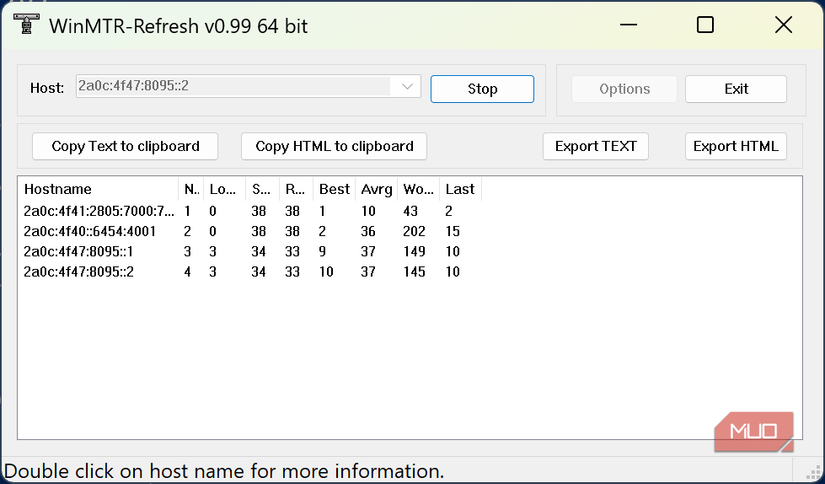
Task: Click status bar text 'Double click on host name'
Action: point(224,471)
